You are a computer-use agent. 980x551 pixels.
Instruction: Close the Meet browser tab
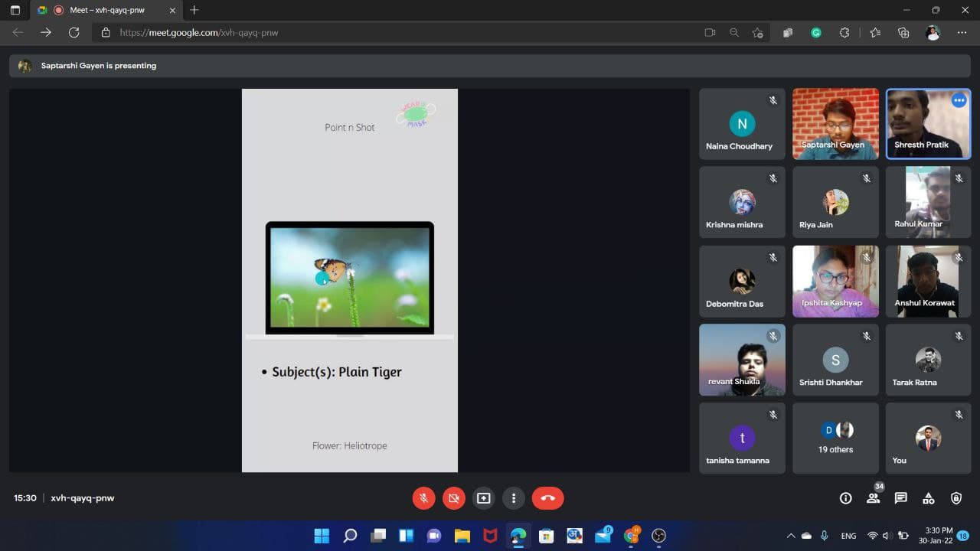(172, 11)
